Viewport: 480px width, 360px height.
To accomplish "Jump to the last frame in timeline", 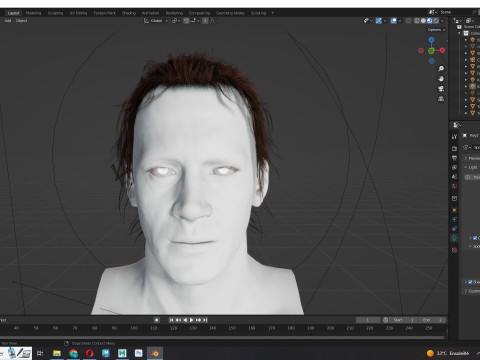I will tap(205, 320).
